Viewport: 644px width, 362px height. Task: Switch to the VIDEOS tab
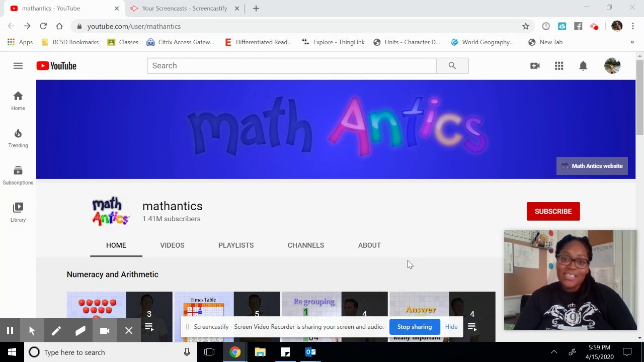(x=172, y=245)
